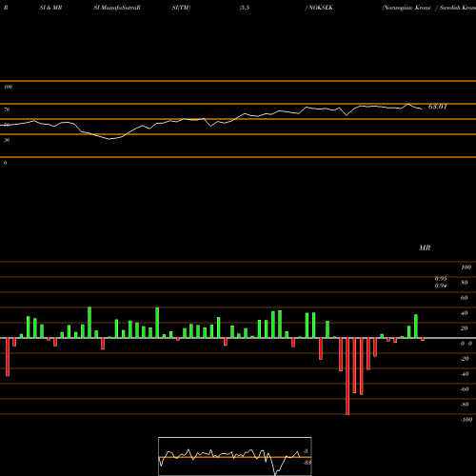Click the -3 value in the mini chart
The height and width of the screenshot is (476, 476).
pyautogui.click(x=306, y=451)
